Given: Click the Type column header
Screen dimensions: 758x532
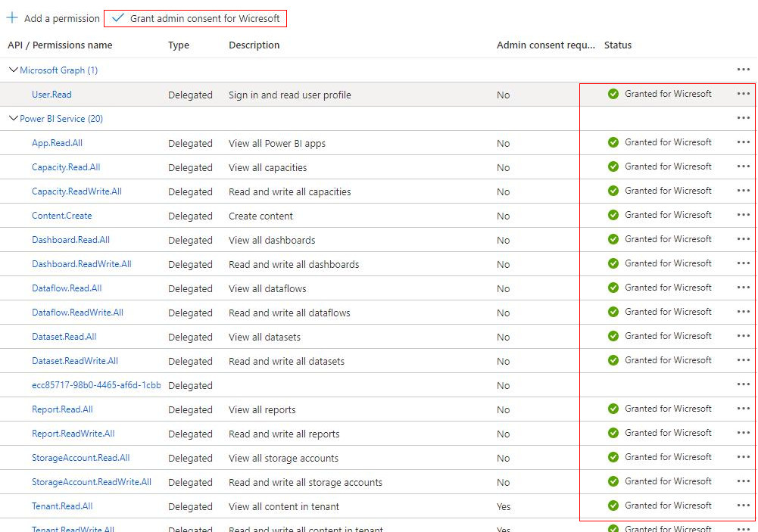Looking at the screenshot, I should coord(179,45).
